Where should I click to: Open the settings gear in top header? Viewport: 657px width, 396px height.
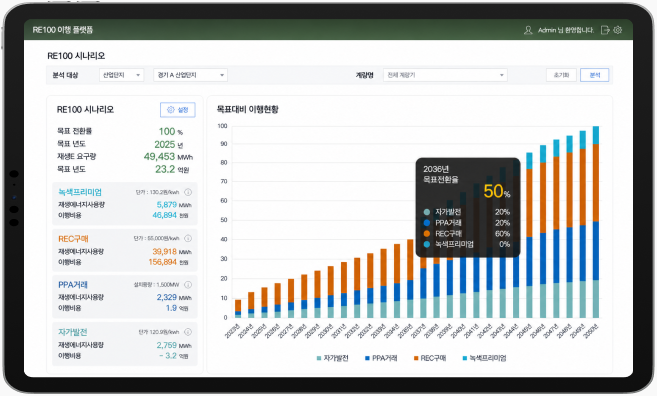click(x=618, y=30)
